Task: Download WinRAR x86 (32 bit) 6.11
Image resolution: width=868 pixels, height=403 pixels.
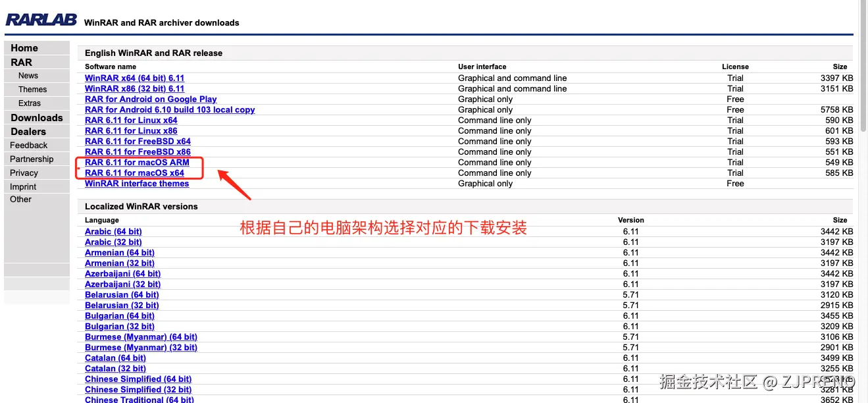Action: click(x=135, y=89)
